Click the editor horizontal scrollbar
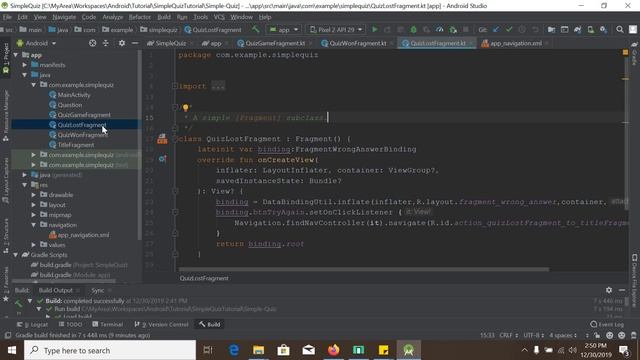640x360 pixels. pos(363,269)
